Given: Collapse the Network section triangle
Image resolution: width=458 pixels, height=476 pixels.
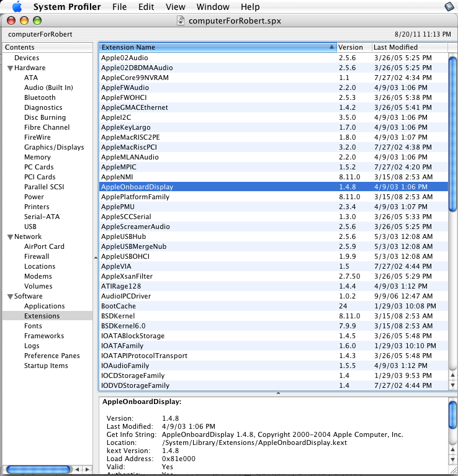Looking at the screenshot, I should [x=10, y=237].
